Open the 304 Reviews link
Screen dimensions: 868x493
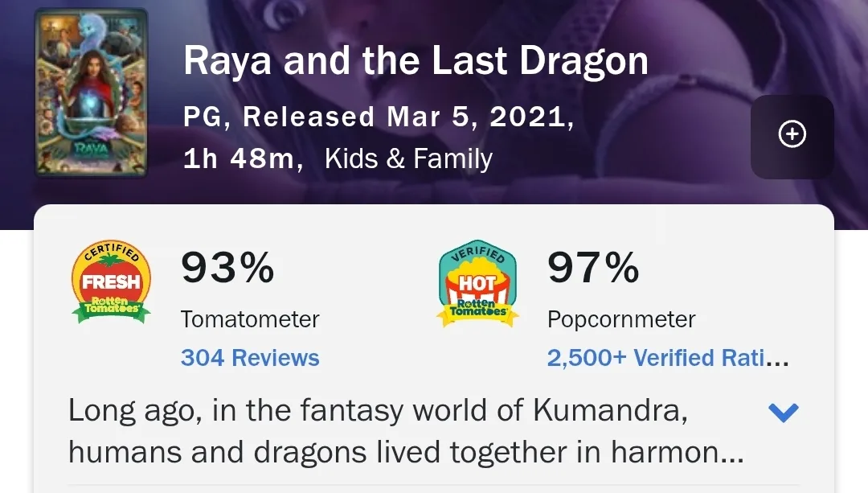[249, 358]
